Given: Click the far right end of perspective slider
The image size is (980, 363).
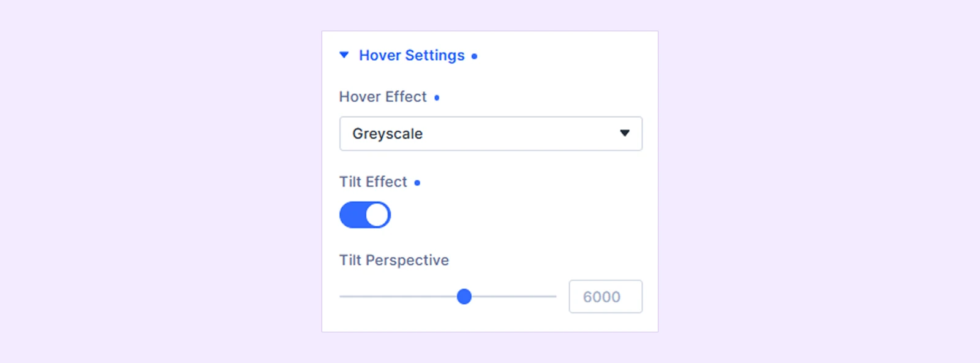Looking at the screenshot, I should tap(555, 297).
